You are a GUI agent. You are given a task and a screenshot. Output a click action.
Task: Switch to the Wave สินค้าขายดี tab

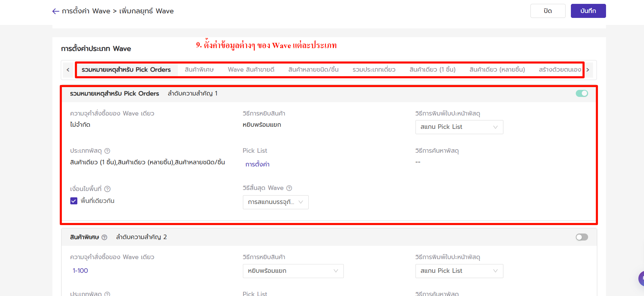251,70
